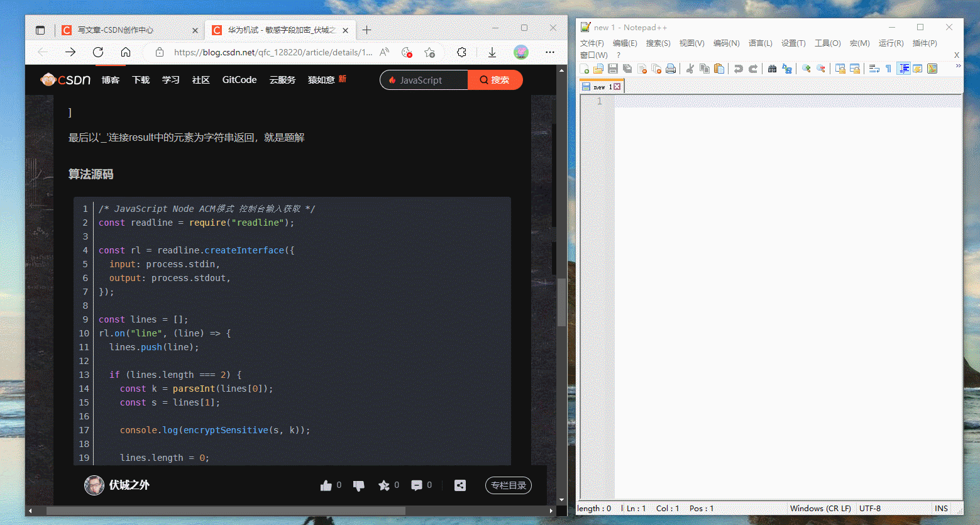Viewport: 980px width, 525px height.
Task: Toggle show all characters pilcrow icon
Action: (888, 69)
